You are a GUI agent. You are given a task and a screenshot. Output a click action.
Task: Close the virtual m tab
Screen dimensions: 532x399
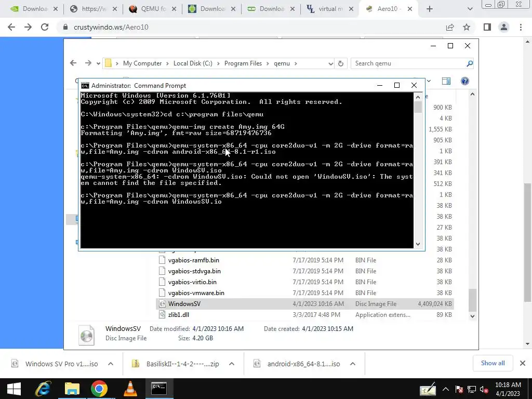point(351,9)
